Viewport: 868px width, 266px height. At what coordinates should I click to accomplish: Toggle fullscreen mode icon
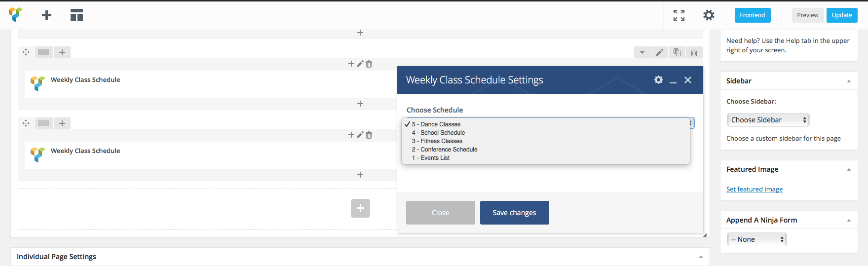point(679,15)
